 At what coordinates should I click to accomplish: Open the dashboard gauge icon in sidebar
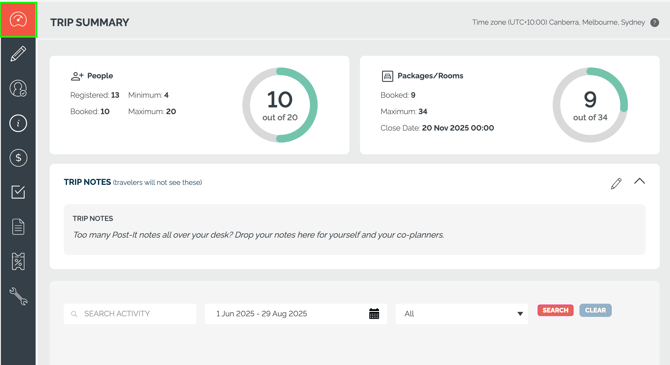pyautogui.click(x=18, y=20)
